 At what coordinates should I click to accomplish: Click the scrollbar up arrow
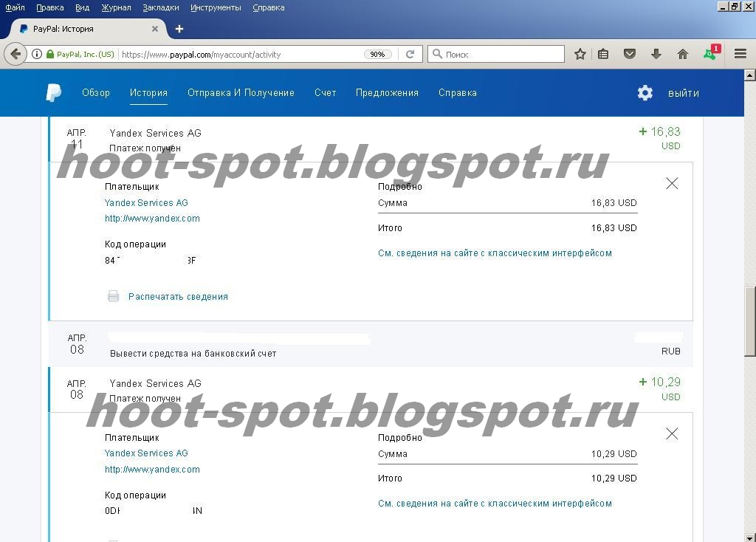pos(750,75)
